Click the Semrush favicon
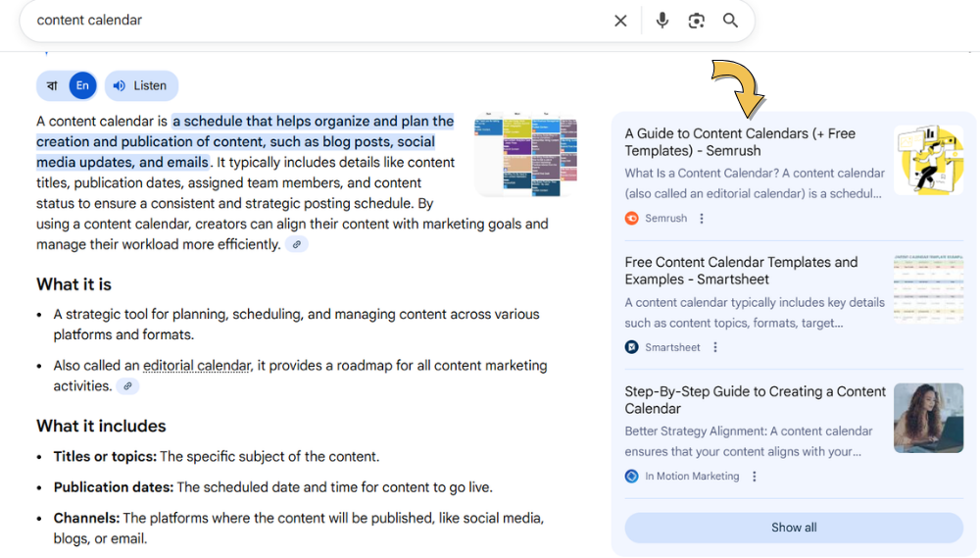980x558 pixels. pyautogui.click(x=632, y=219)
